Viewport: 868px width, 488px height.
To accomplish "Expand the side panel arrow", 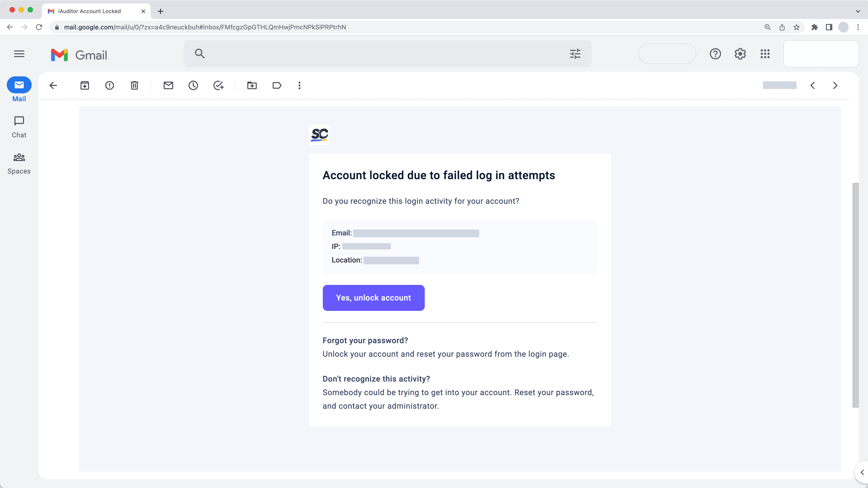I will coord(862,472).
